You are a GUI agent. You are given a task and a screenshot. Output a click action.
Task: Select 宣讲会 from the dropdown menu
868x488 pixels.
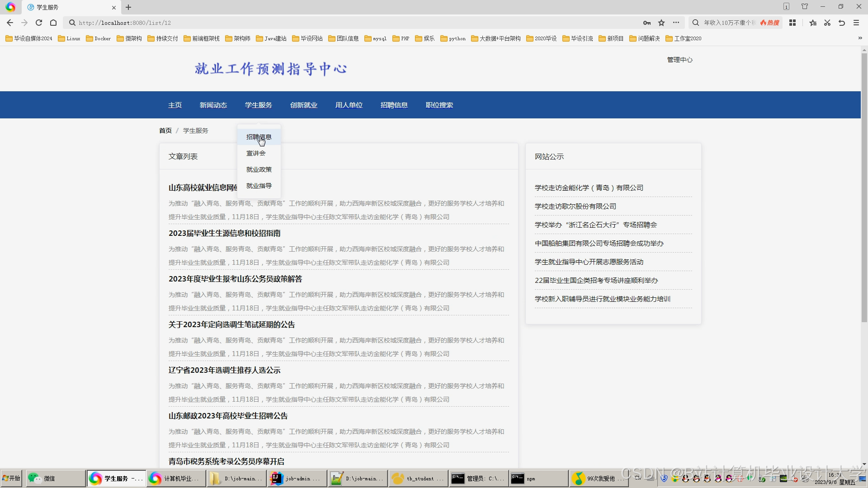(256, 153)
